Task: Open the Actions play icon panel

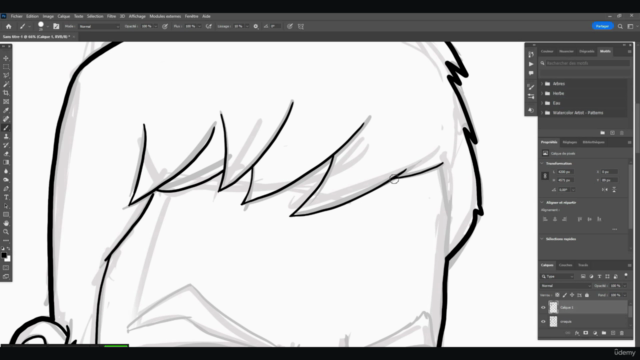Action: tap(531, 64)
